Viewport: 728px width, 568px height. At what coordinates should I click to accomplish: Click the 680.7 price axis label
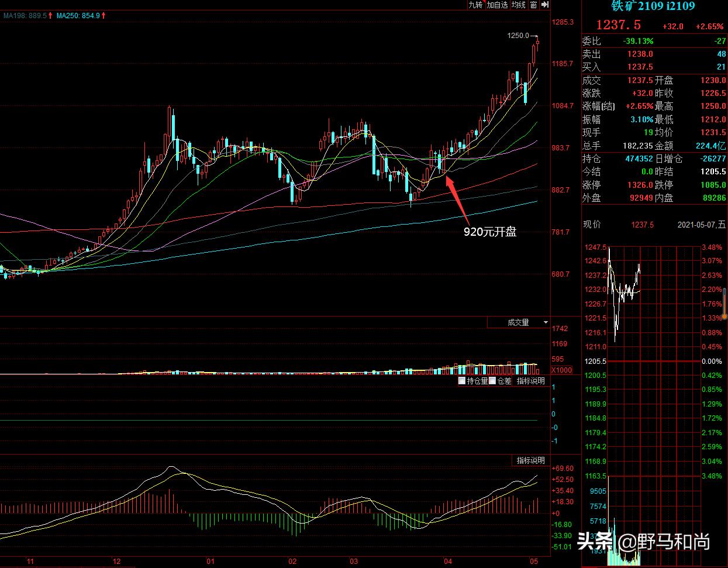click(x=561, y=274)
